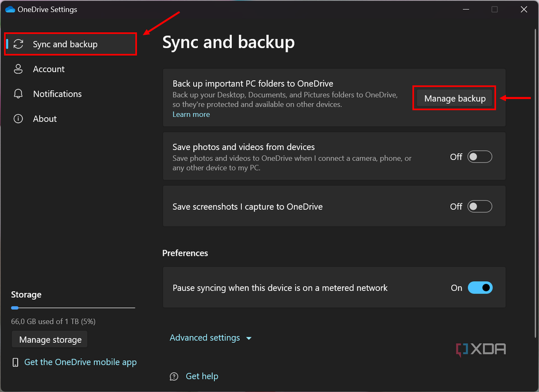Image resolution: width=539 pixels, height=392 pixels.
Task: Click the Manage backup button
Action: pyautogui.click(x=454, y=98)
